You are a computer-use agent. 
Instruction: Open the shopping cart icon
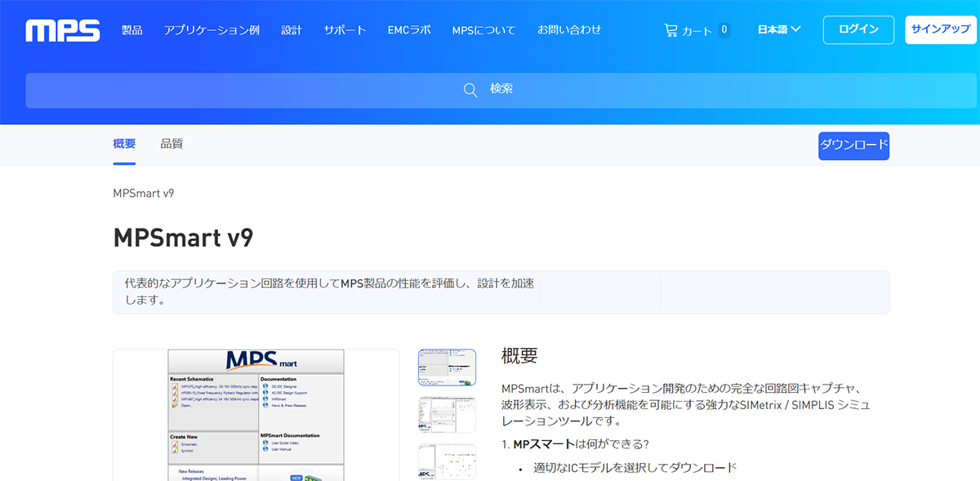[671, 30]
